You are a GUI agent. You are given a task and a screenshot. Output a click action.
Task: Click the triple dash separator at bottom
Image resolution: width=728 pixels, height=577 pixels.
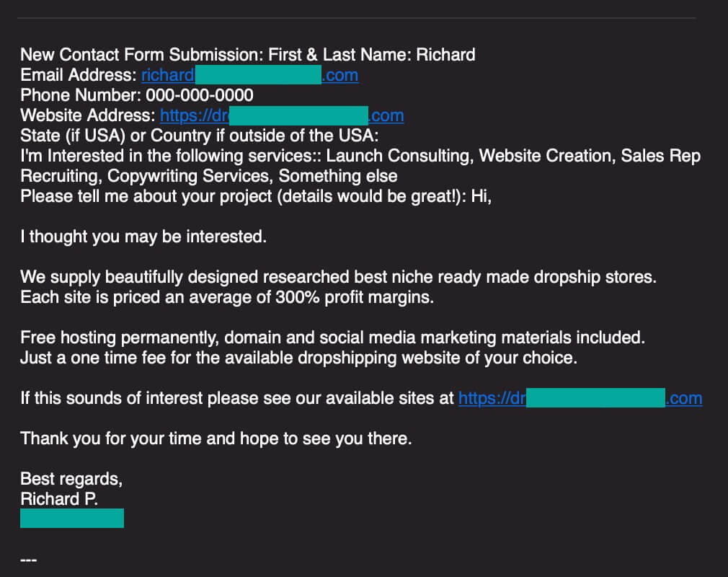click(x=28, y=560)
